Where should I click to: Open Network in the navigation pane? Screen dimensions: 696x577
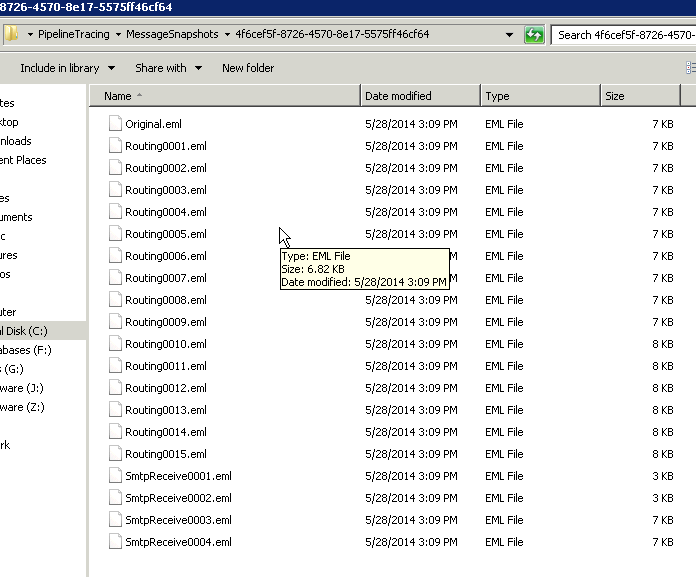coord(5,445)
